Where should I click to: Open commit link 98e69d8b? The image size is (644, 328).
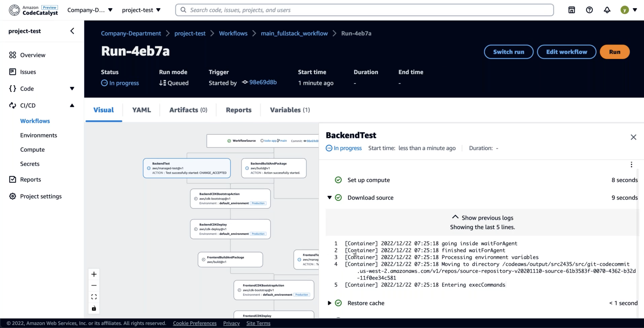[x=263, y=82]
